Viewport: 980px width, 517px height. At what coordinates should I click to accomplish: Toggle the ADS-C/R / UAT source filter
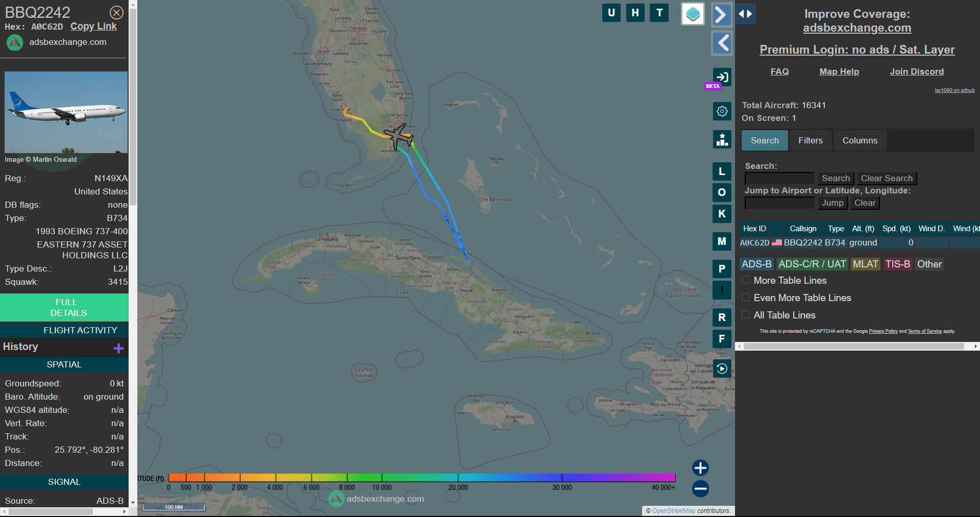[x=812, y=264]
